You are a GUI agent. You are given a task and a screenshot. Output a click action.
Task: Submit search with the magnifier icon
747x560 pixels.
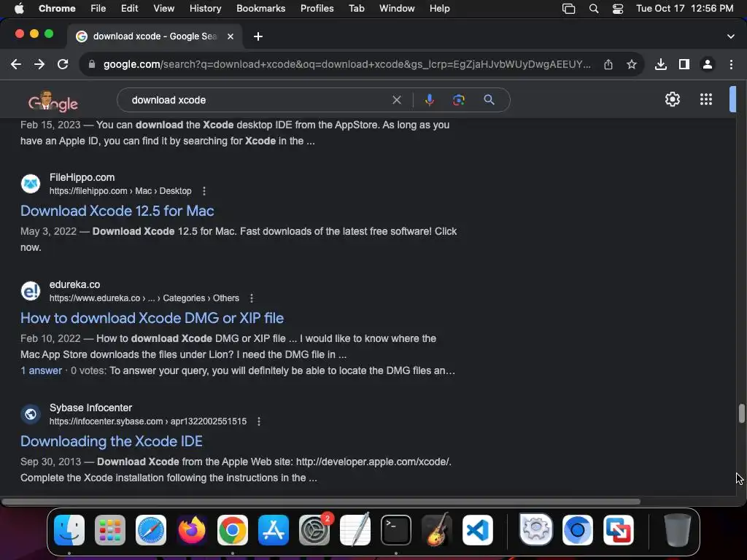coord(489,100)
